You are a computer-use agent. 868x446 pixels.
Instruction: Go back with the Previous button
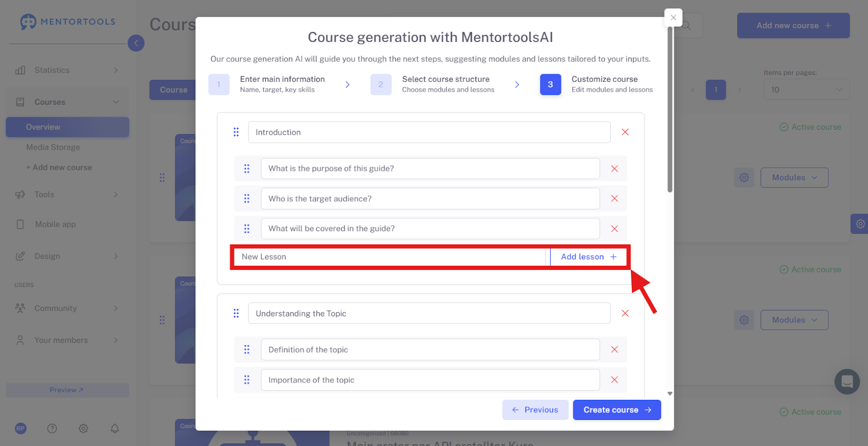(535, 410)
